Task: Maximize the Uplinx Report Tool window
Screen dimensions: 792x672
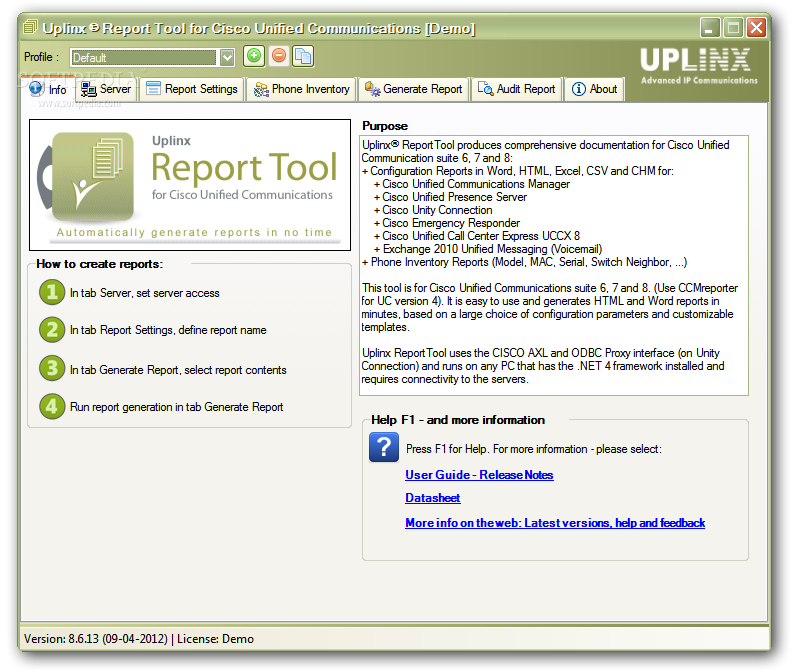Action: (733, 27)
